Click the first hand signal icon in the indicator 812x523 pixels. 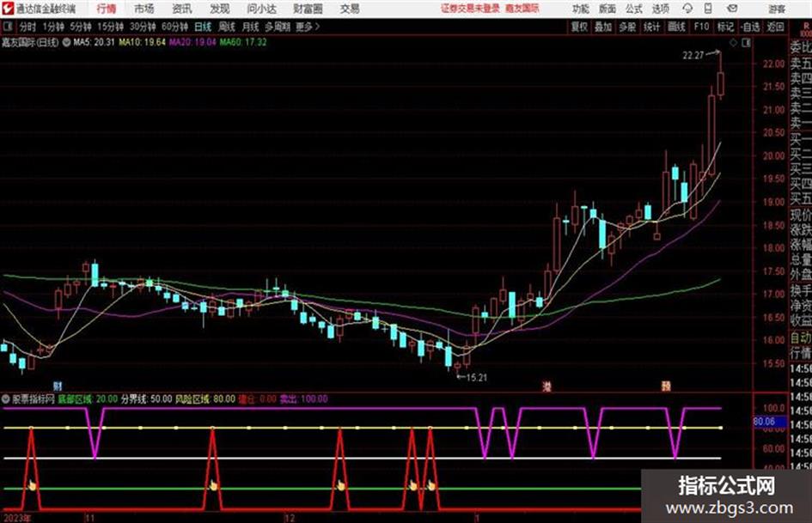tap(32, 486)
